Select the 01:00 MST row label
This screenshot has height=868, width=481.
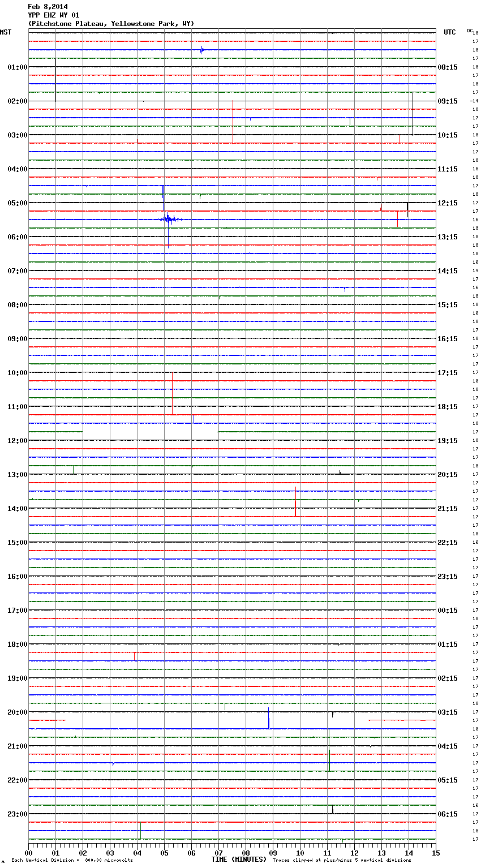point(18,67)
